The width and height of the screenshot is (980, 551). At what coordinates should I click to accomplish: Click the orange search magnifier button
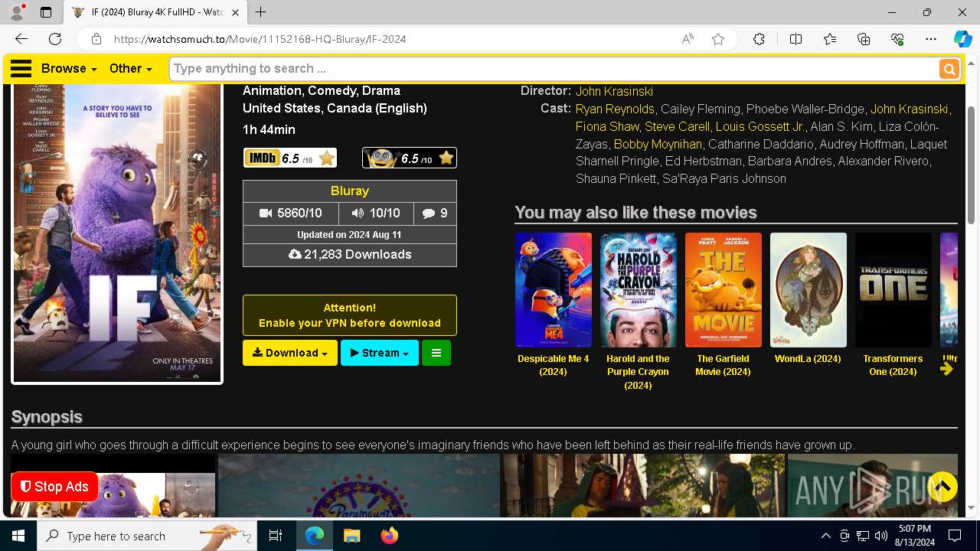pyautogui.click(x=949, y=70)
